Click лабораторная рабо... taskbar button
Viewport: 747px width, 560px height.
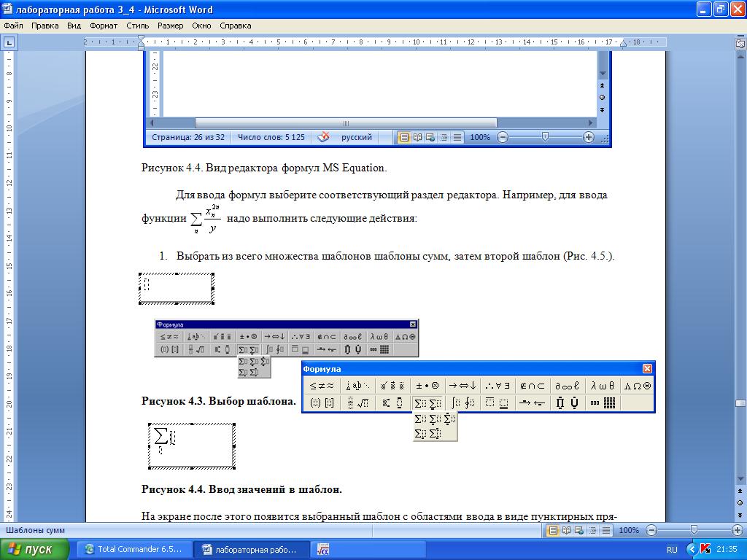(252, 550)
